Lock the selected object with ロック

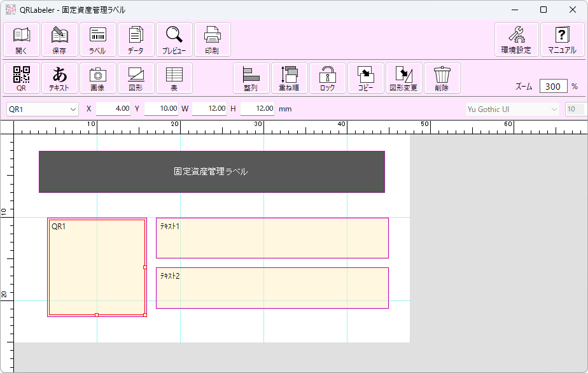[x=326, y=78]
